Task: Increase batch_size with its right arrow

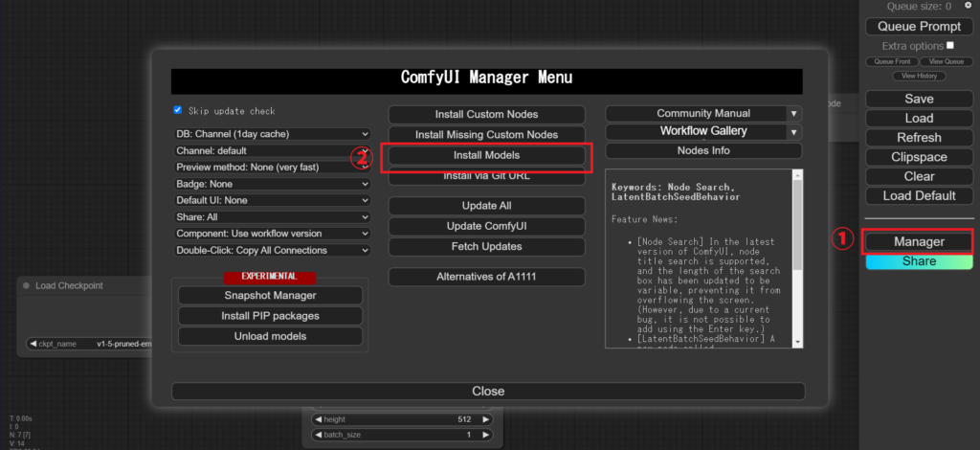Action: tap(485, 434)
